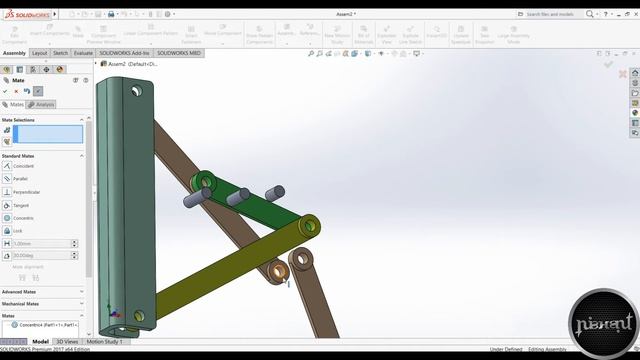Select the Tangent mate icon

pyautogui.click(x=7, y=205)
